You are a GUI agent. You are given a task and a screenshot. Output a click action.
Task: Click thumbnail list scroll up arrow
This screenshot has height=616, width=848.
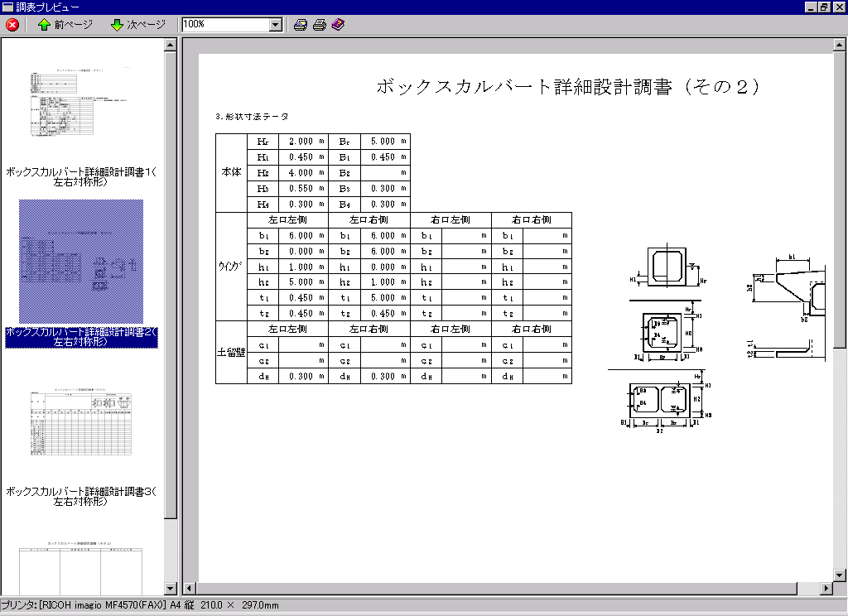(x=171, y=45)
